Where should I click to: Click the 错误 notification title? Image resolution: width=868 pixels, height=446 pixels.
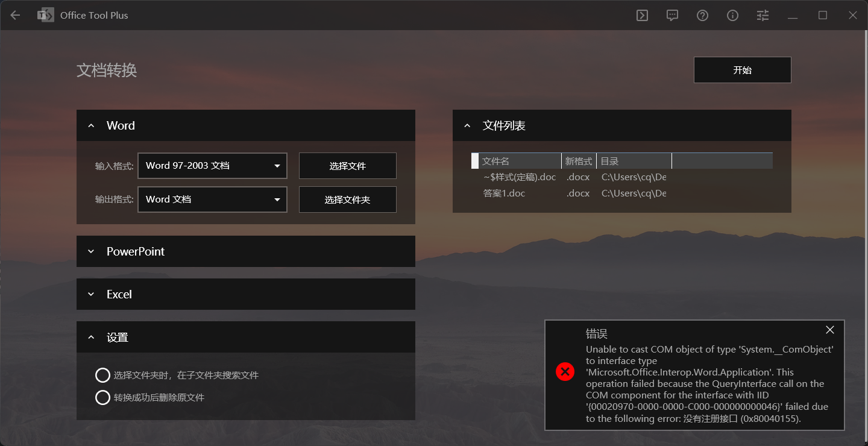click(596, 333)
